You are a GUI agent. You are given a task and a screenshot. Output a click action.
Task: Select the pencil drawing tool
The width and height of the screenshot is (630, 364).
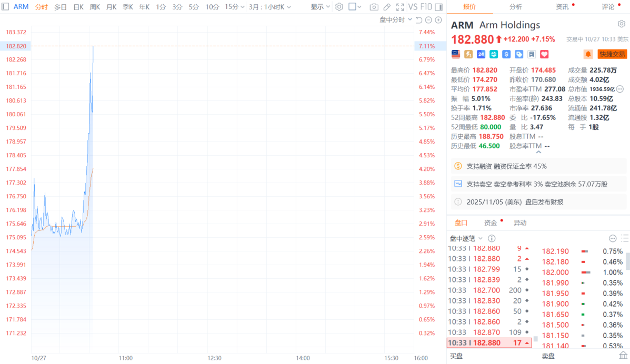pyautogui.click(x=387, y=7)
